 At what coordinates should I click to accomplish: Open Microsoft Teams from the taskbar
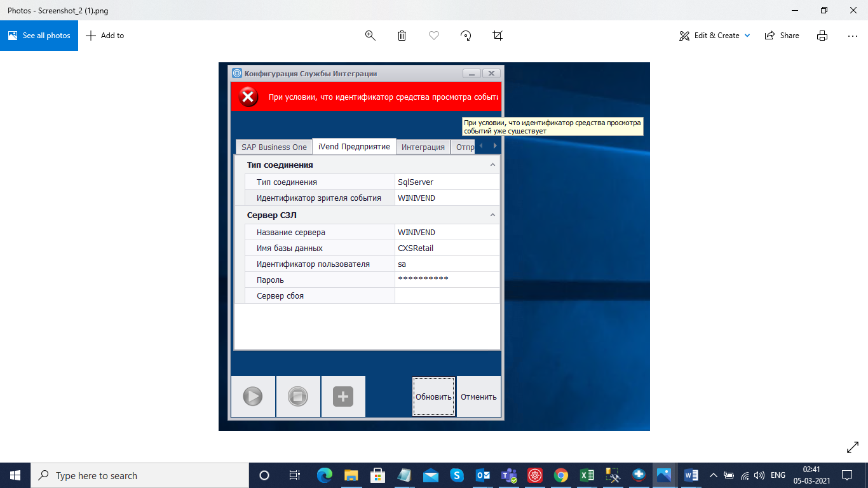point(508,475)
